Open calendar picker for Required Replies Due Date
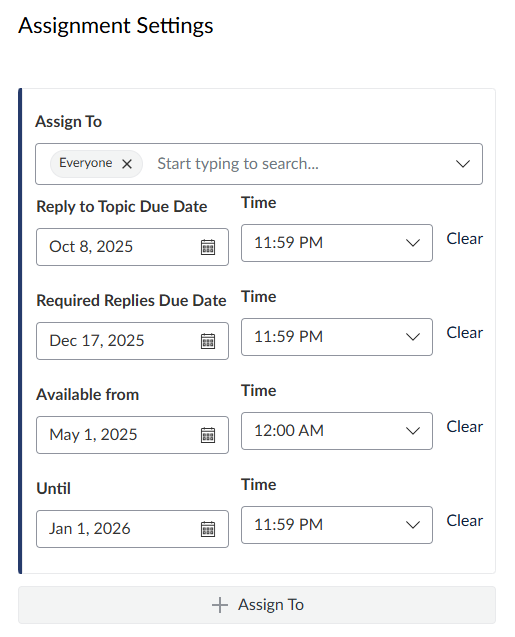This screenshot has width=515, height=637. click(x=208, y=341)
